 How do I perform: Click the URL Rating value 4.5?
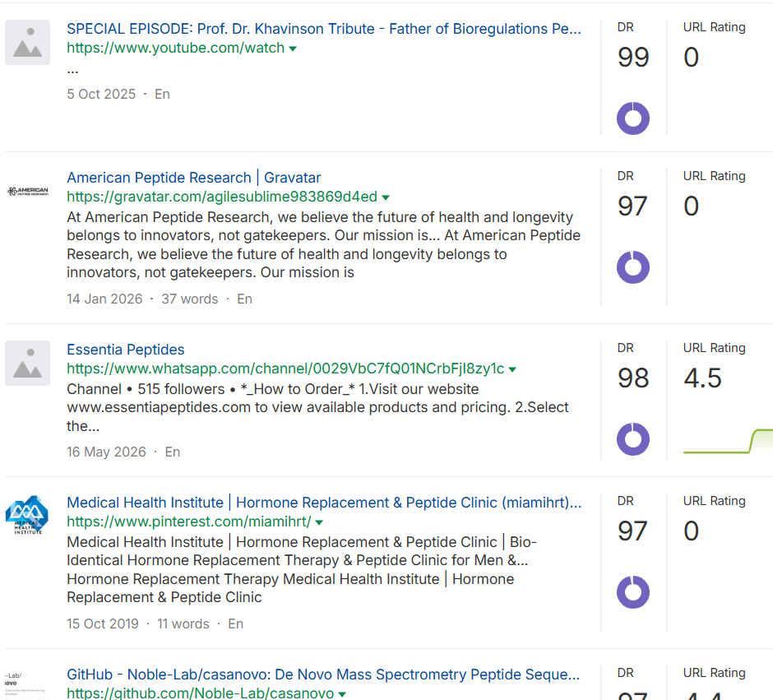pos(702,378)
